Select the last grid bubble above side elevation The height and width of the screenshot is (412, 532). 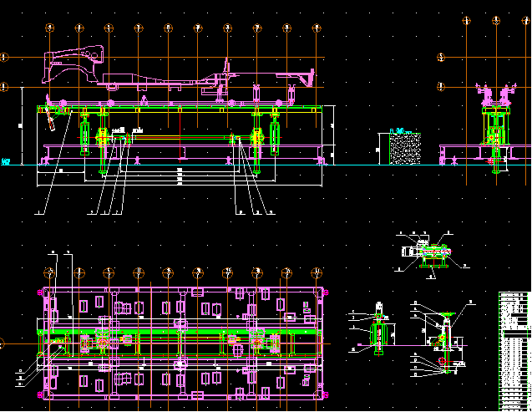tap(317, 28)
